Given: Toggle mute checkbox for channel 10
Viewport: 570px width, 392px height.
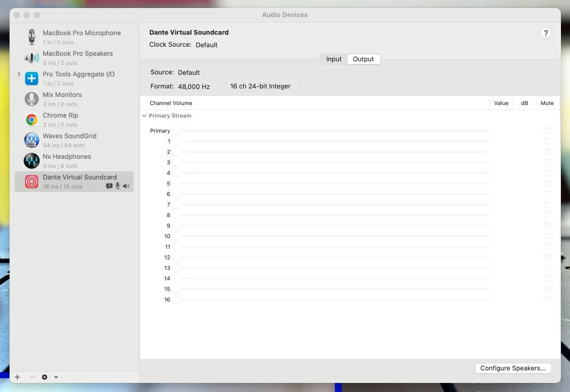Looking at the screenshot, I should pos(547,236).
